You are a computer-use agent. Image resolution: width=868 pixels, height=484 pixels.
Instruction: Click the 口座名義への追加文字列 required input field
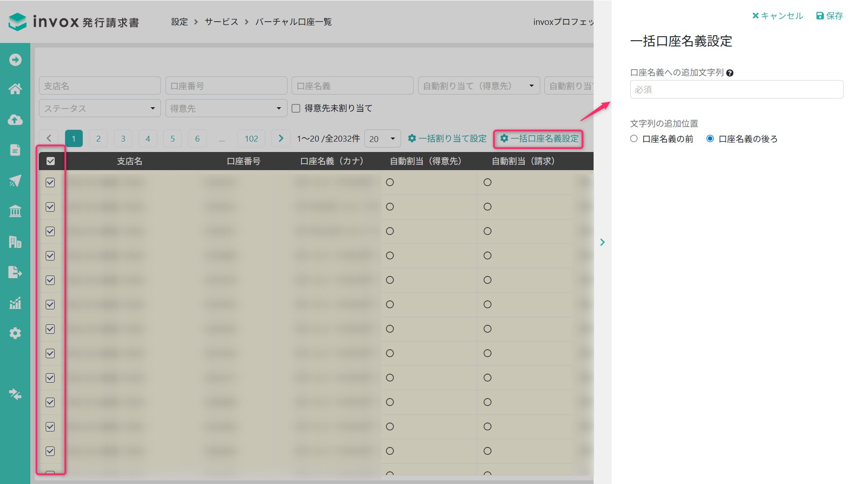pos(736,90)
